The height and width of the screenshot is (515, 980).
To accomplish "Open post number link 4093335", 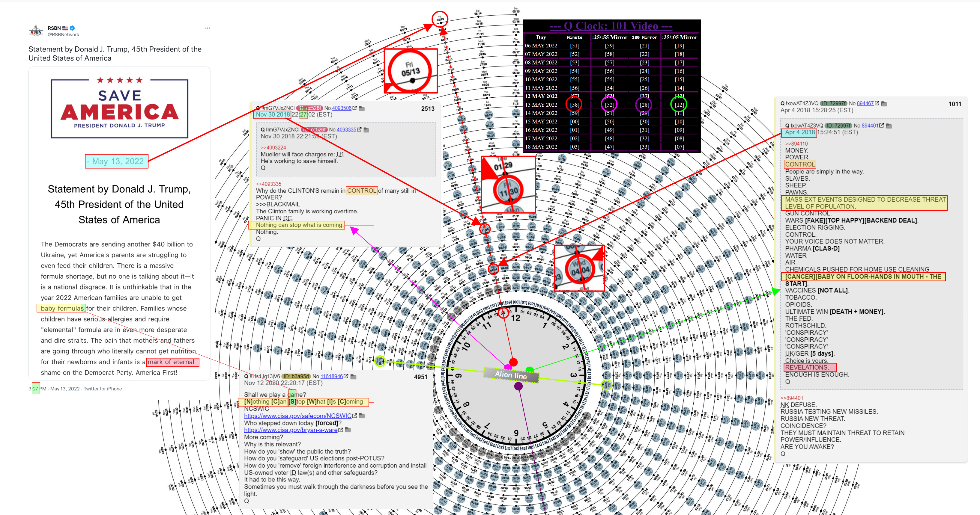I will [346, 130].
